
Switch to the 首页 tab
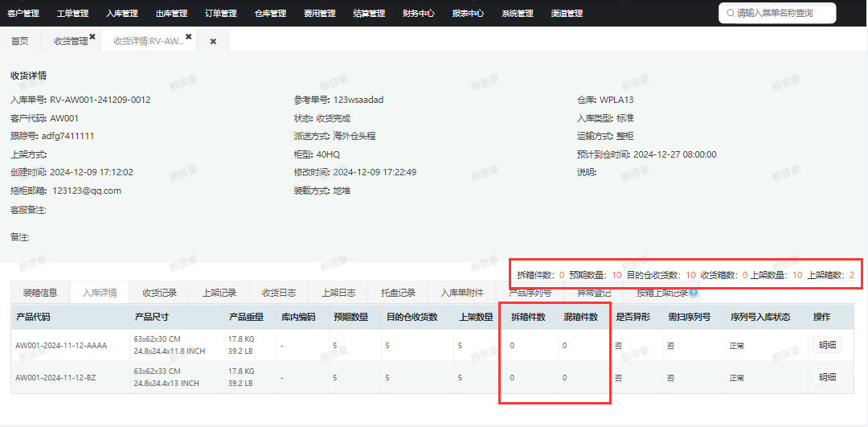click(x=20, y=41)
